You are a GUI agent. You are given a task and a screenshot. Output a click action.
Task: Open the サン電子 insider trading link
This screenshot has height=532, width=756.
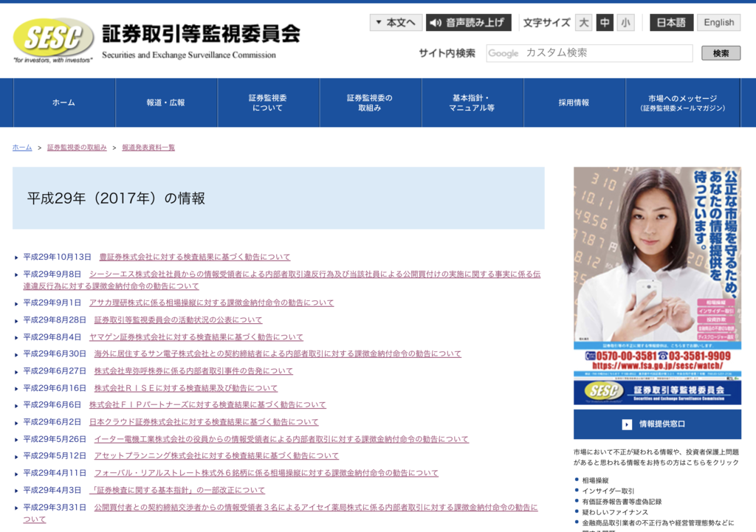278,353
